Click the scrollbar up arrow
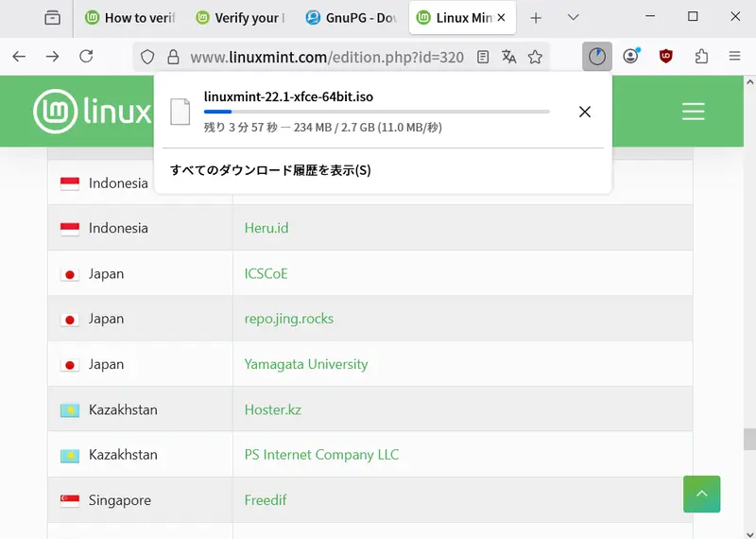 (749, 82)
